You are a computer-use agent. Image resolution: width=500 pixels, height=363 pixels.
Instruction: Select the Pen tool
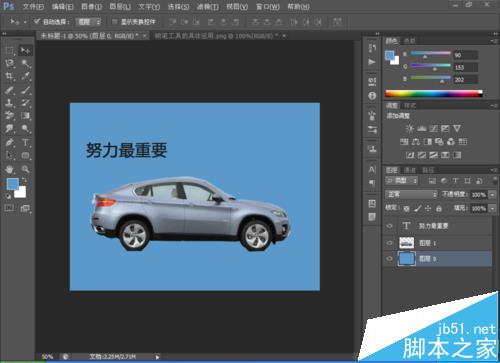(x=9, y=143)
